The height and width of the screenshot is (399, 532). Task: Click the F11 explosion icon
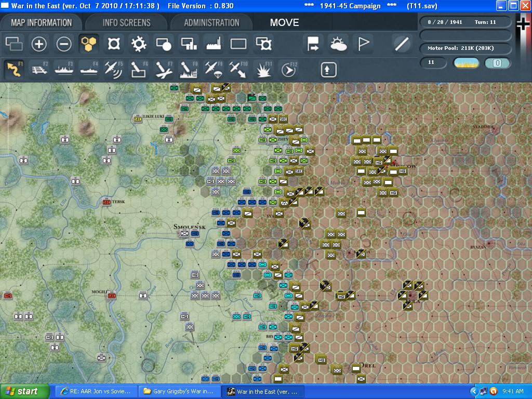(x=264, y=69)
